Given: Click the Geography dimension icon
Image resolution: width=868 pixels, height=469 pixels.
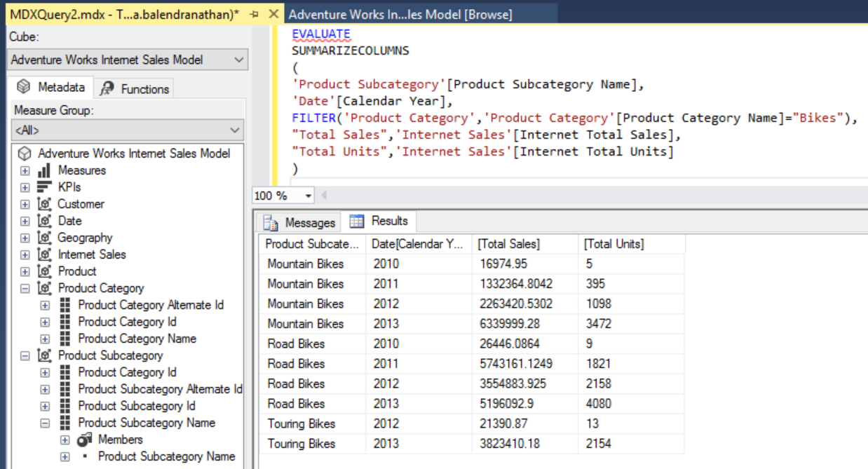Looking at the screenshot, I should click(x=44, y=238).
